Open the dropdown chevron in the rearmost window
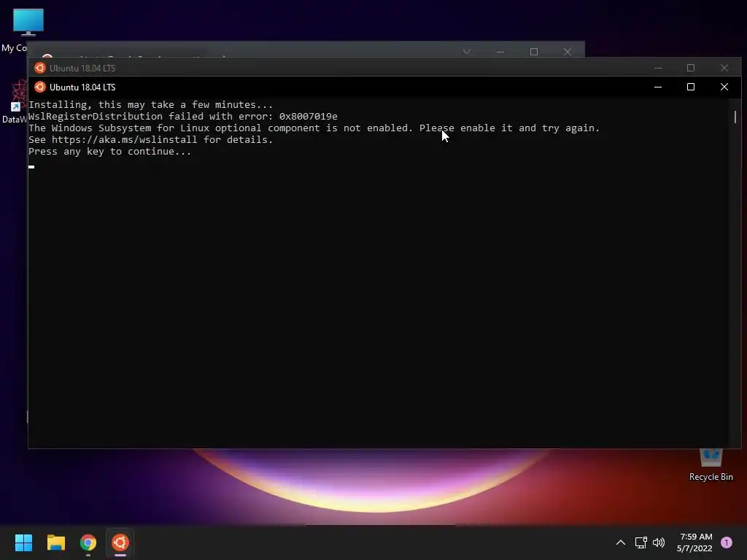The width and height of the screenshot is (747, 560). [x=467, y=52]
